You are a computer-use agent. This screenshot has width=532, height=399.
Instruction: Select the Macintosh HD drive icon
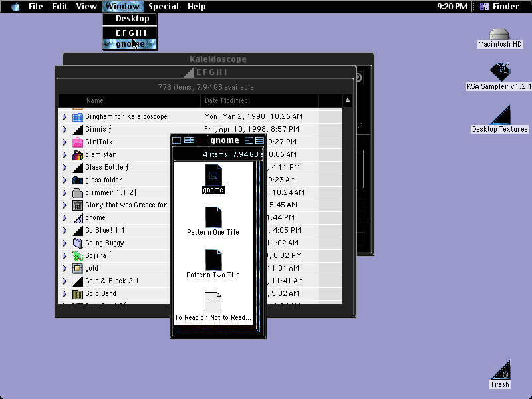coord(499,34)
